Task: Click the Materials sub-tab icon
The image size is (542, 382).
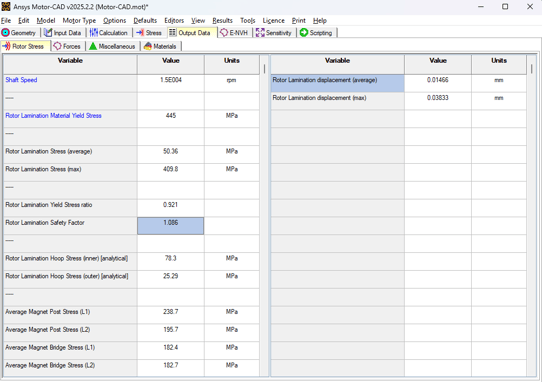Action: tap(148, 46)
